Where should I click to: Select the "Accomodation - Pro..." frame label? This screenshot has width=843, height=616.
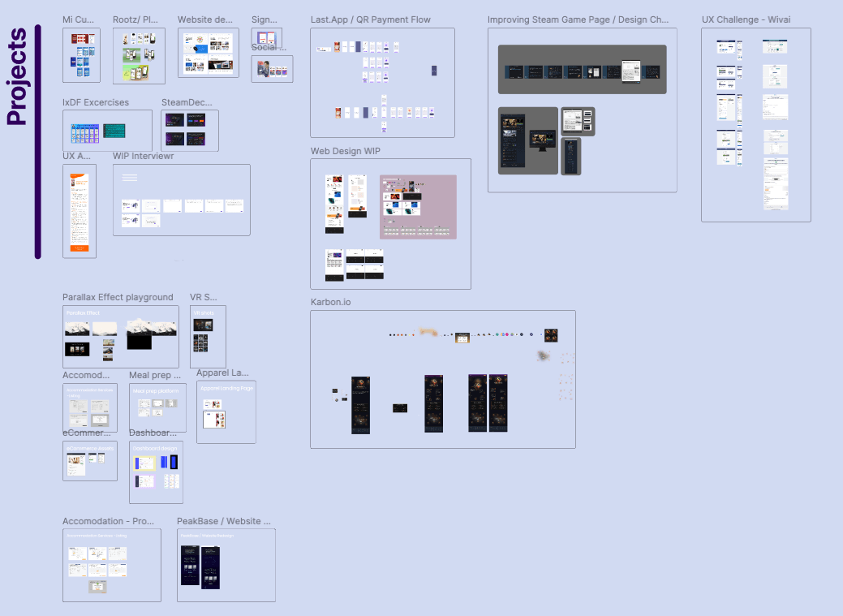[x=108, y=521]
